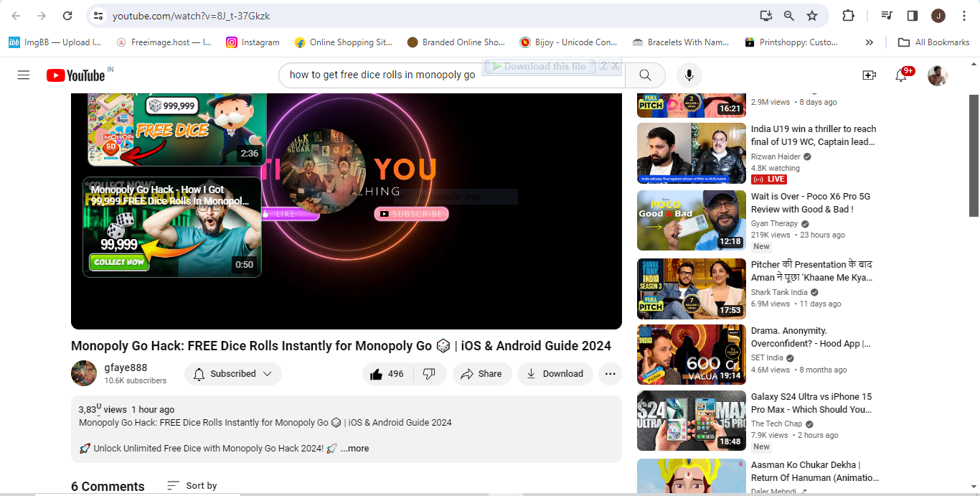
Task: Toggle the Chrome side panel
Action: click(913, 15)
